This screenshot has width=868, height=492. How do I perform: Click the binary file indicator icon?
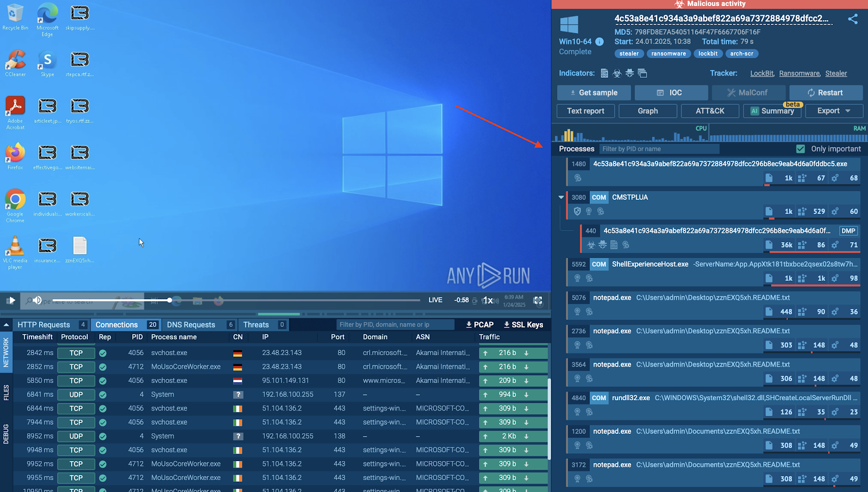pos(604,73)
